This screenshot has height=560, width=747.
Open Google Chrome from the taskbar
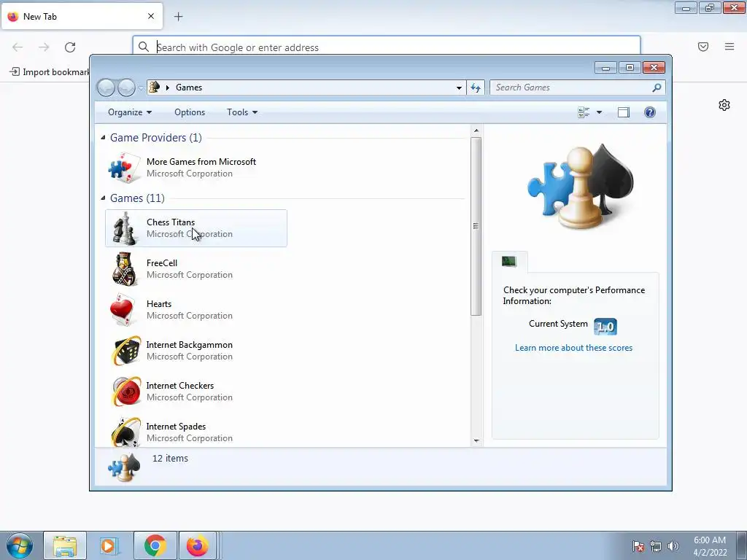tap(155, 545)
